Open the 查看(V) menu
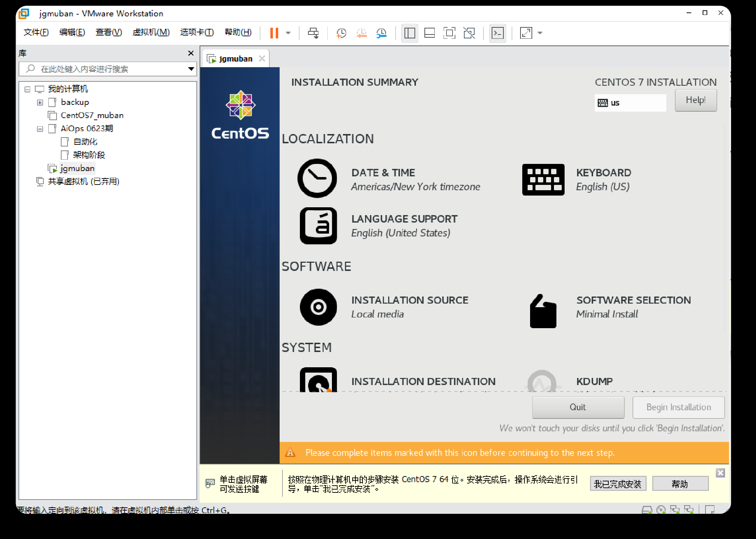The image size is (756, 539). click(109, 32)
